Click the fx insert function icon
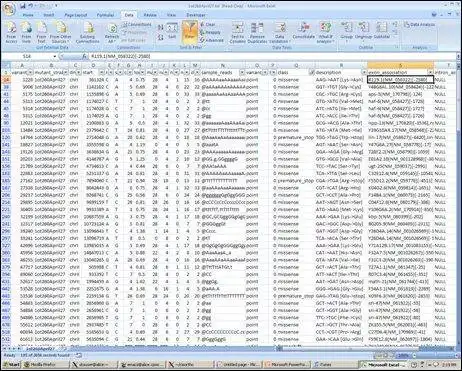Image resolution: width=462 pixels, height=371 pixels. click(x=84, y=56)
